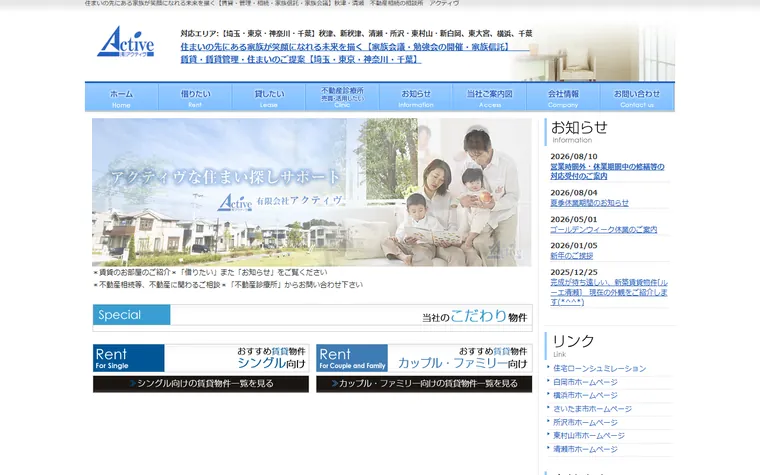Open the 2026/08/10 営業時間外・休業期間中 notice
Screen dimensions: 760x475
[x=607, y=171]
